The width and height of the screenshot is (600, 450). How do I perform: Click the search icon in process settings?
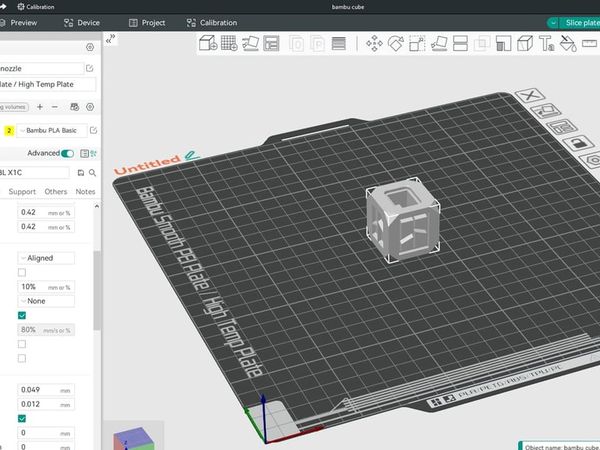point(92,172)
